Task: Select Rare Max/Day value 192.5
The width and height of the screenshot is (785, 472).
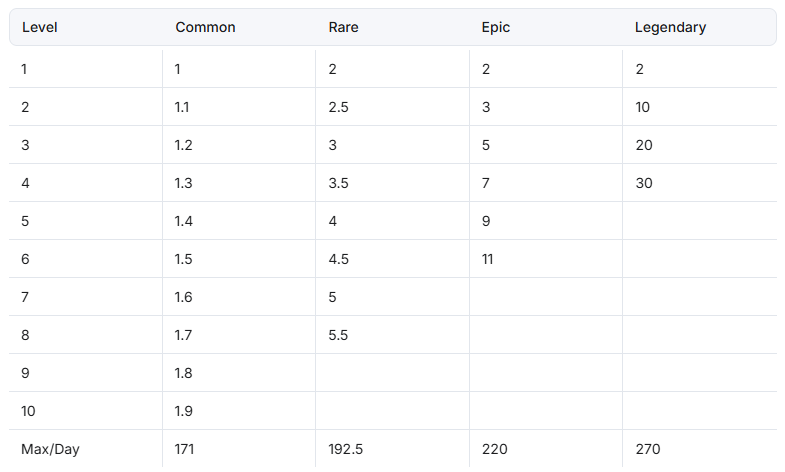Action: (345, 449)
